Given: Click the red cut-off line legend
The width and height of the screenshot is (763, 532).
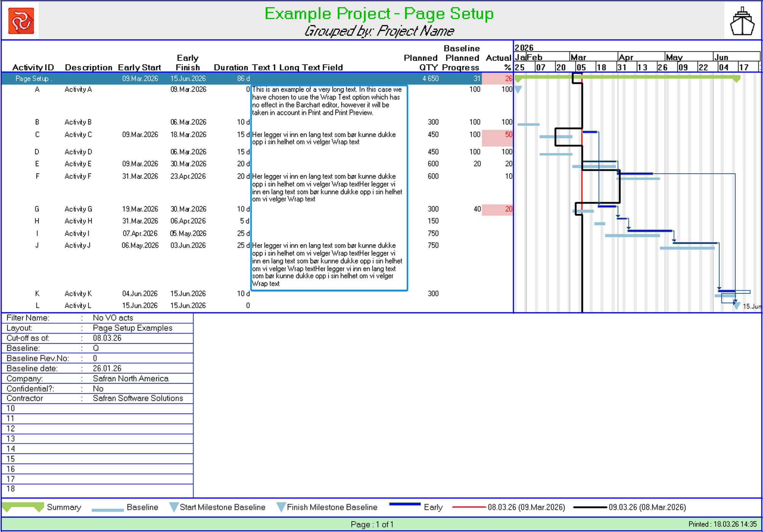Looking at the screenshot, I should point(469,507).
